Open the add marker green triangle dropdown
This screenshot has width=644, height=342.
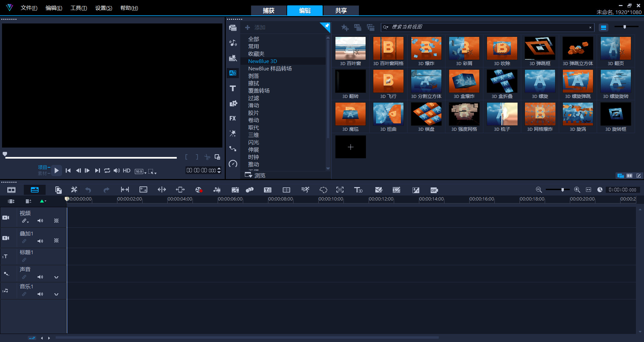[43, 201]
